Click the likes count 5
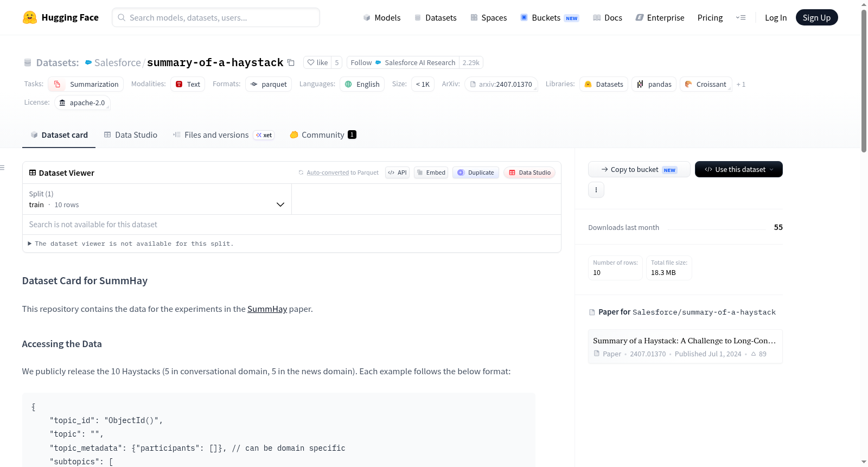This screenshot has height=467, width=868. pyautogui.click(x=337, y=62)
